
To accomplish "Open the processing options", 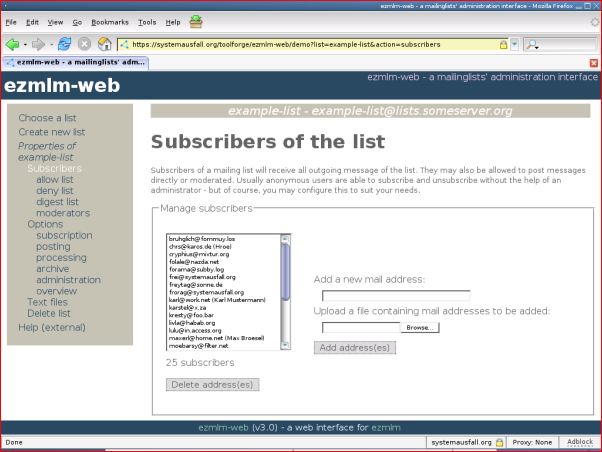I will pos(61,258).
